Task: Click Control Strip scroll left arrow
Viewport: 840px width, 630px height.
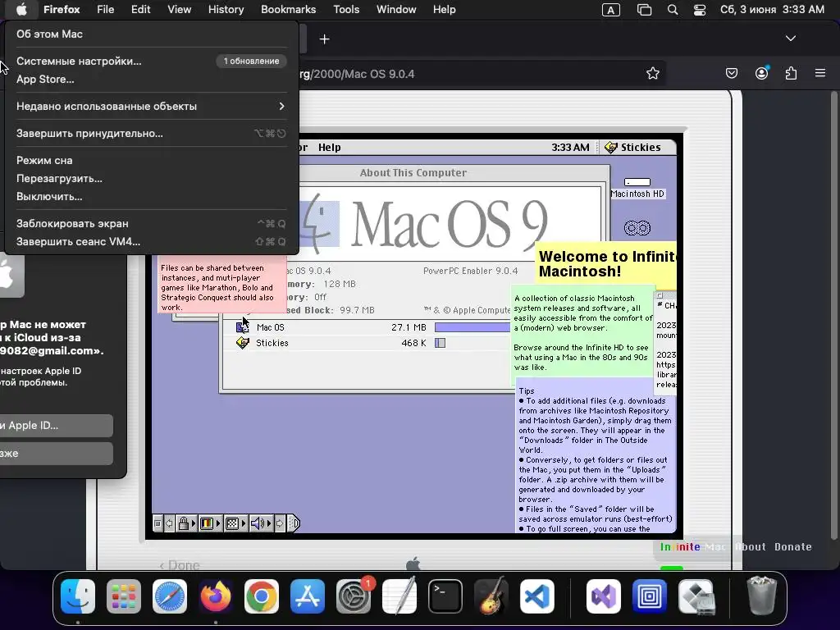Action: point(169,523)
